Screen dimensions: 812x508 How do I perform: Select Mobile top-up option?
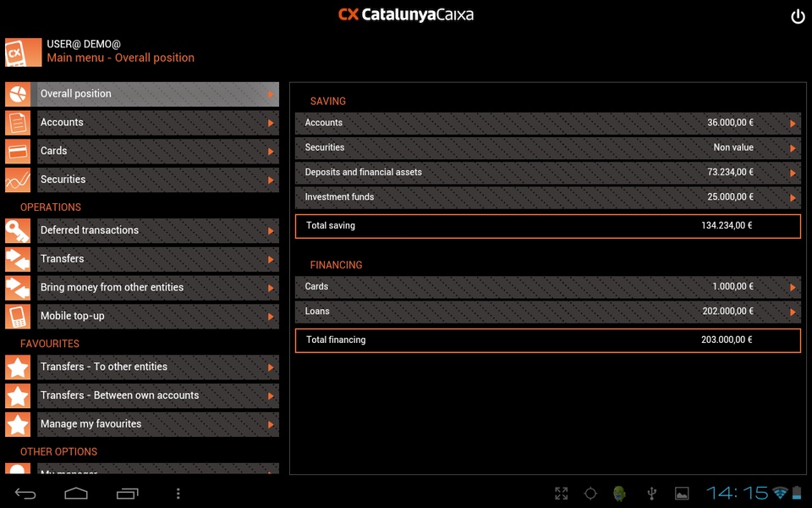pos(158,316)
